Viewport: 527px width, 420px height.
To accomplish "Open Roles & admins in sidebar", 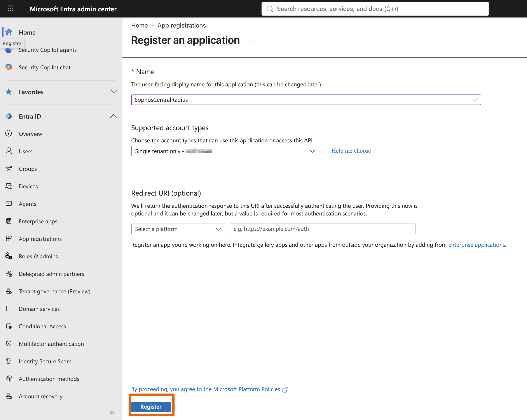I will point(38,256).
